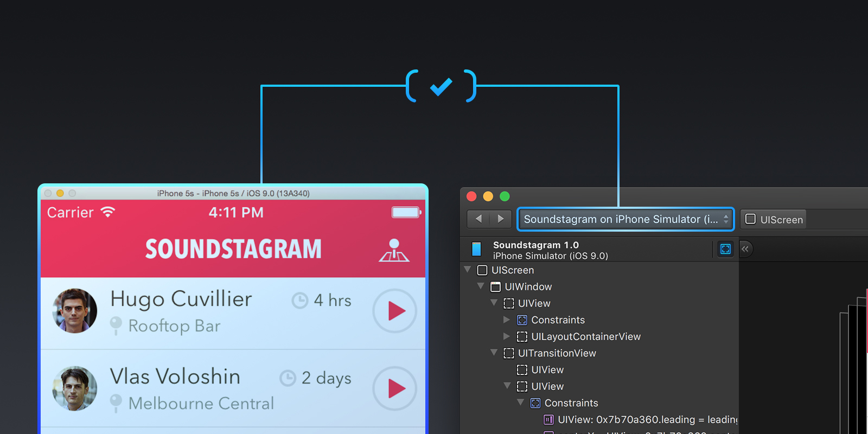The width and height of the screenshot is (868, 434).
Task: Click the UIWindow icon in the tree
Action: tap(495, 287)
